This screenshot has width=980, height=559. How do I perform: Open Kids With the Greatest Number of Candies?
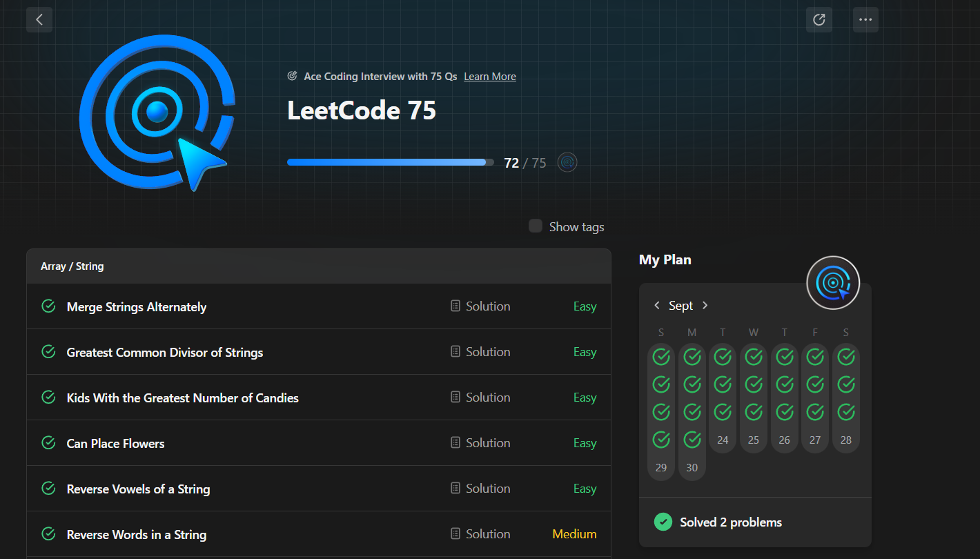click(183, 398)
